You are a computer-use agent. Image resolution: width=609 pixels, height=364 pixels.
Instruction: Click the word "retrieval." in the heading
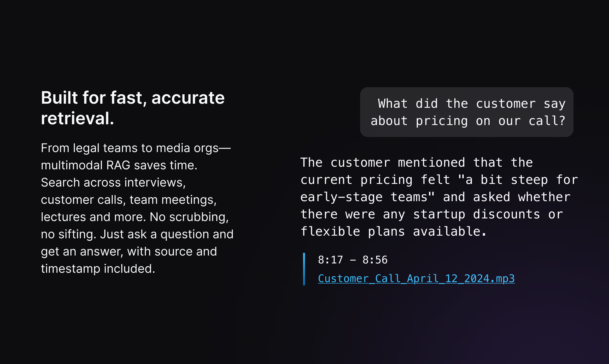click(x=77, y=119)
